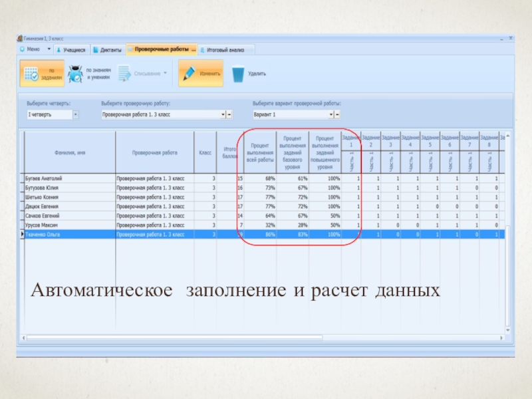Select the highlighted Ткаченко Ольга row
The width and height of the screenshot is (532, 399).
pos(66,235)
